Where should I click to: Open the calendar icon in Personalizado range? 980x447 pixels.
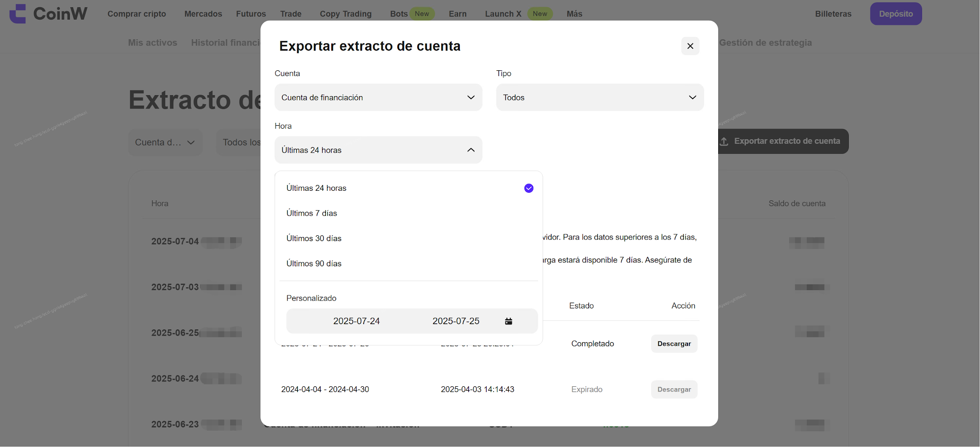509,321
